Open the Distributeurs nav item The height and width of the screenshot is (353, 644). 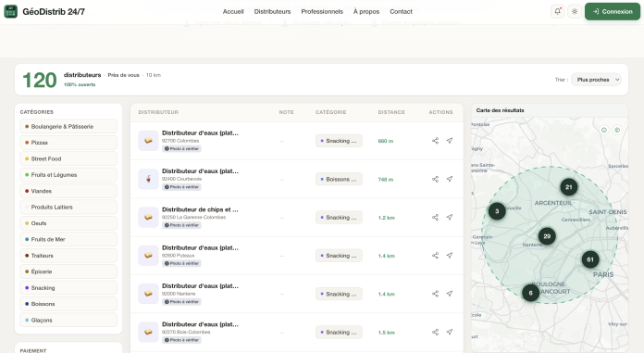click(272, 11)
